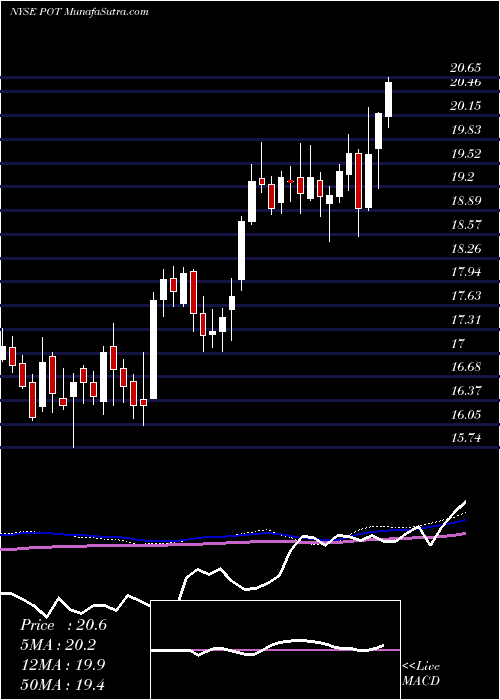
Task: Click the <<Live MACD label
Action: [x=421, y=673]
